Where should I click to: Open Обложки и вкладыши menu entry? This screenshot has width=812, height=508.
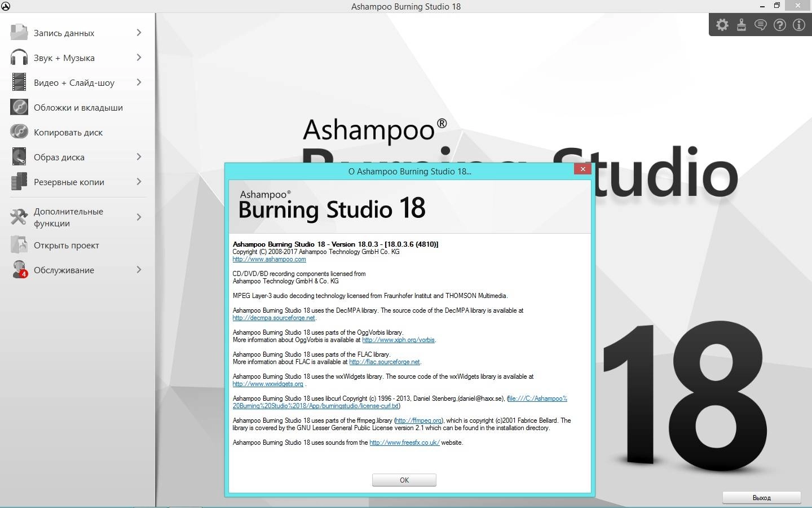77,107
